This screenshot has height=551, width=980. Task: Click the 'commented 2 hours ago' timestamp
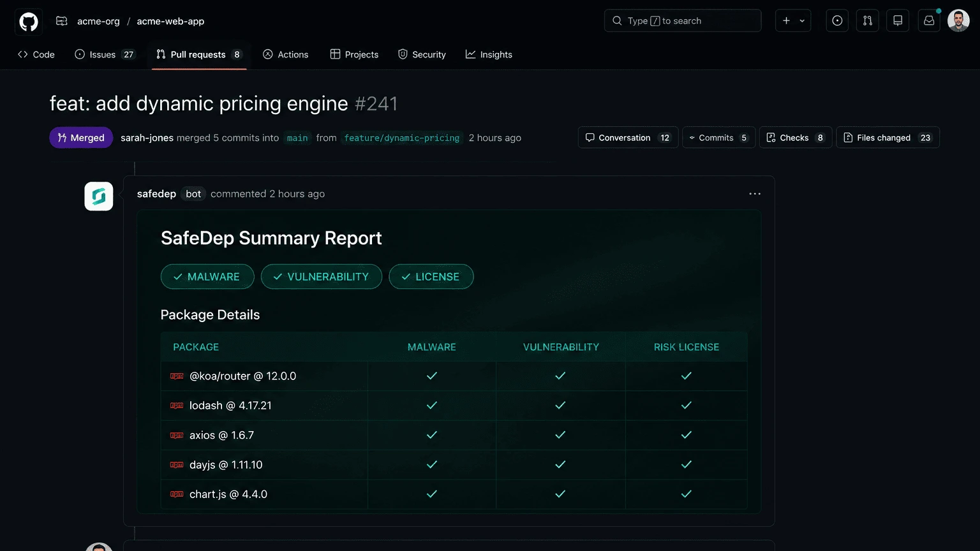pos(267,194)
